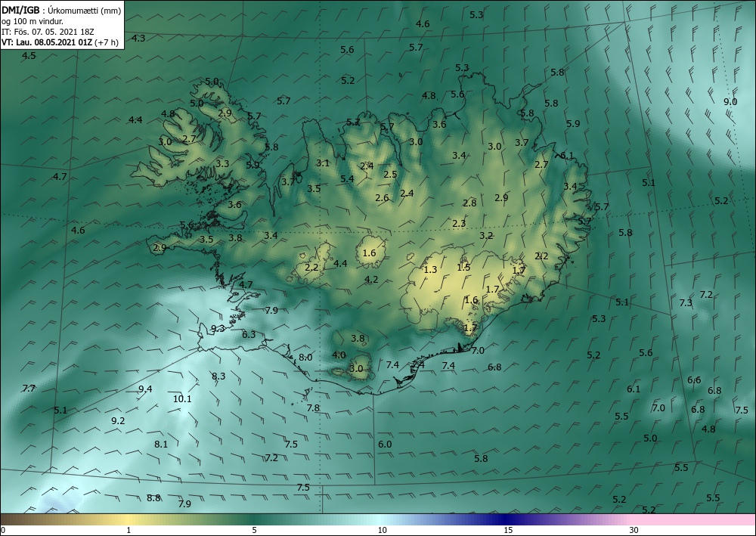
Task: Click the 'Úrkomumætti (mm)' legend label
Action: 85,11
